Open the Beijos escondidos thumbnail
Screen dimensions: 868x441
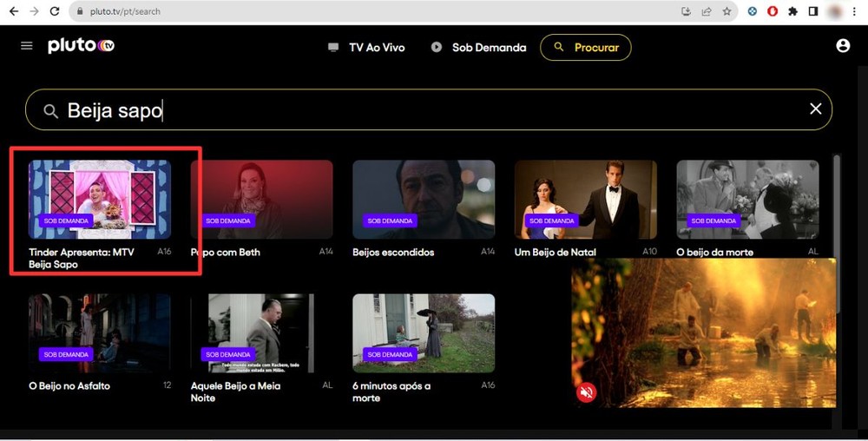coord(424,199)
